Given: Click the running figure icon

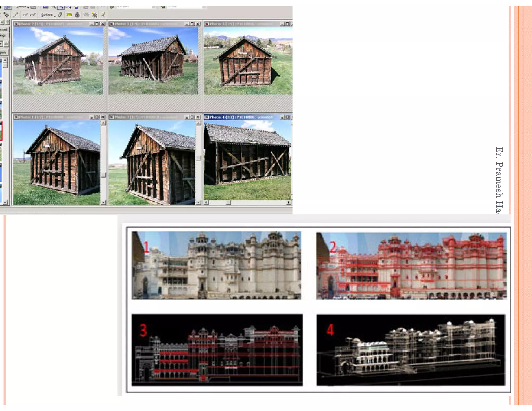Looking at the screenshot, I should click(103, 15).
